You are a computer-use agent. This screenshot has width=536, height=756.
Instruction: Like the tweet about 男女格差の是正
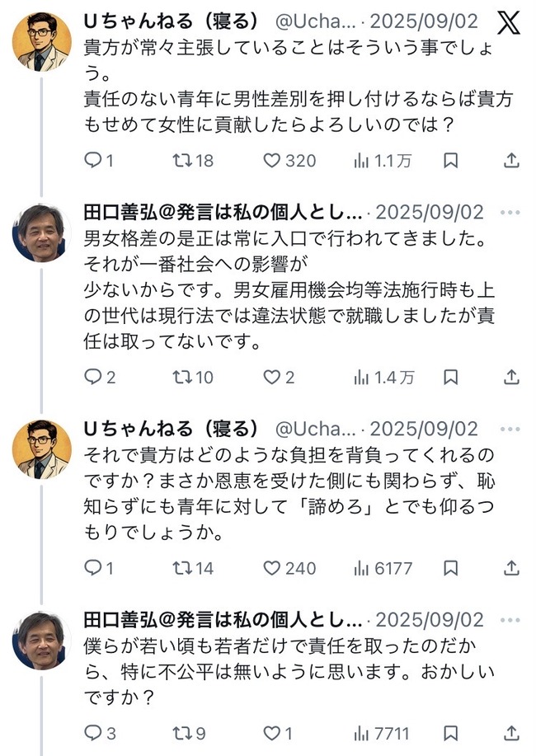pyautogui.click(x=271, y=377)
